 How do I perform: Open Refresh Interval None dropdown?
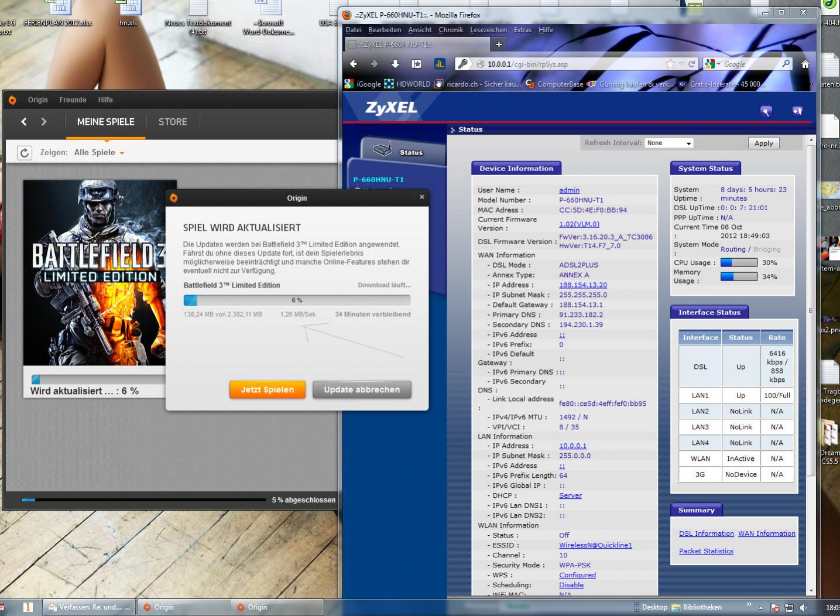[x=669, y=143]
